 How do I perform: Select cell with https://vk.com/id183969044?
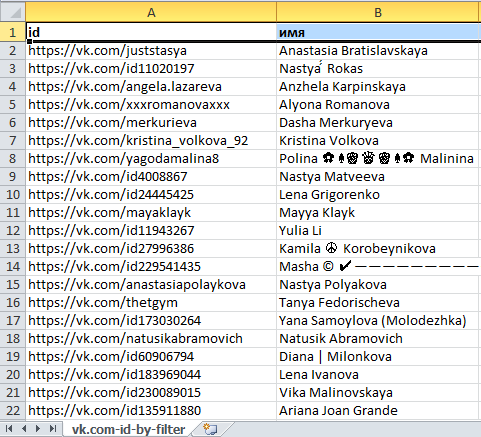pos(151,375)
